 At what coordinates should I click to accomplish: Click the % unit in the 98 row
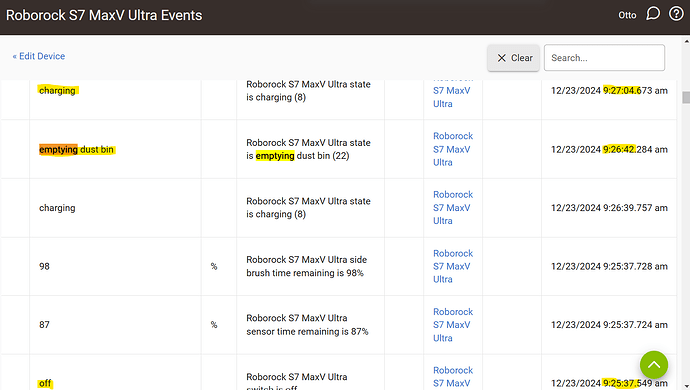coord(214,266)
